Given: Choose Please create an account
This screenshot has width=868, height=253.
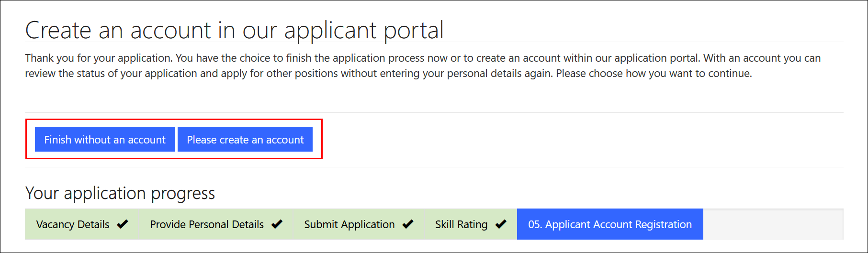Looking at the screenshot, I should click(245, 139).
